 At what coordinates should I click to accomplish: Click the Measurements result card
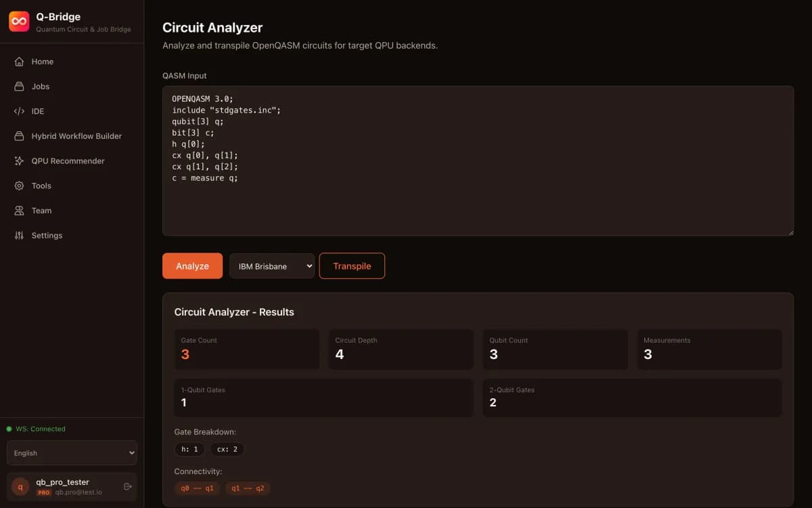710,350
